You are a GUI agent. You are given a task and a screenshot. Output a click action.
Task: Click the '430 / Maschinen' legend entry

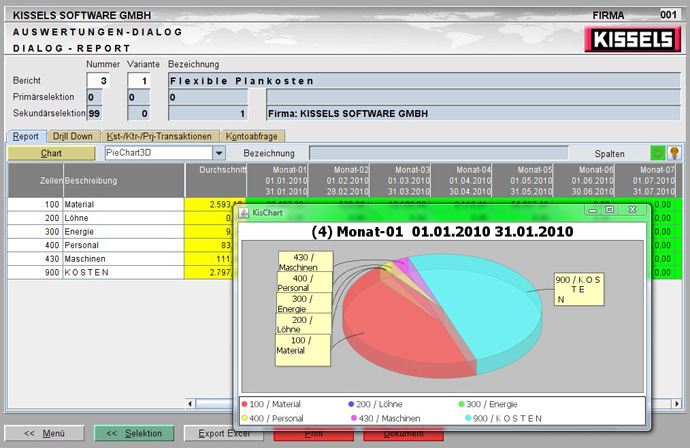(x=385, y=418)
